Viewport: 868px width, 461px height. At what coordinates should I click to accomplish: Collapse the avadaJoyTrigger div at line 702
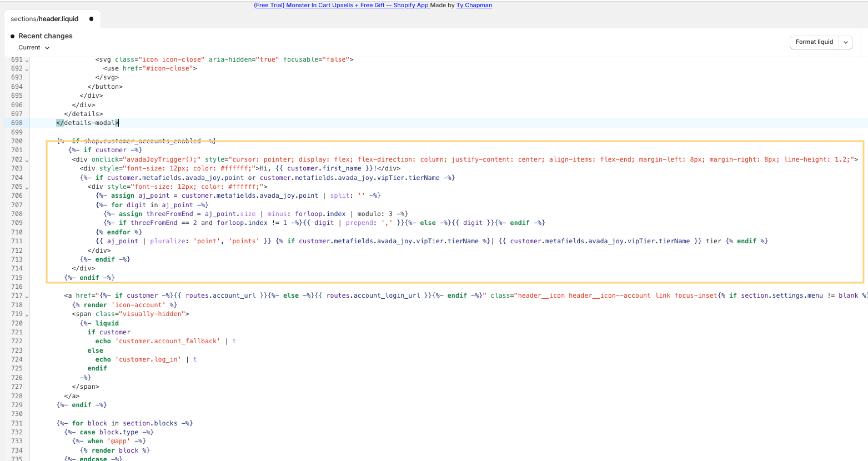coord(27,160)
